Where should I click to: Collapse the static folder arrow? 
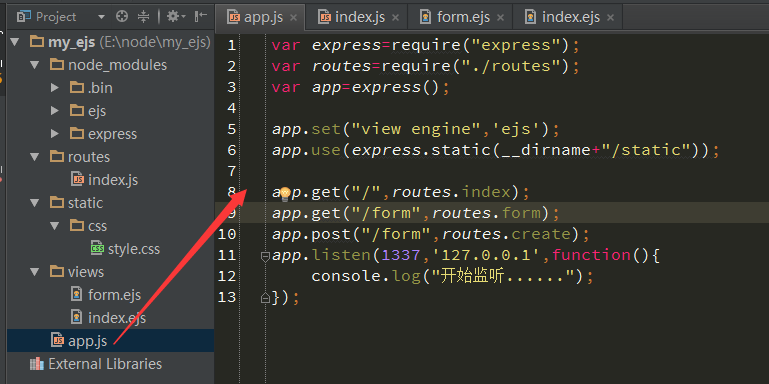click(35, 203)
